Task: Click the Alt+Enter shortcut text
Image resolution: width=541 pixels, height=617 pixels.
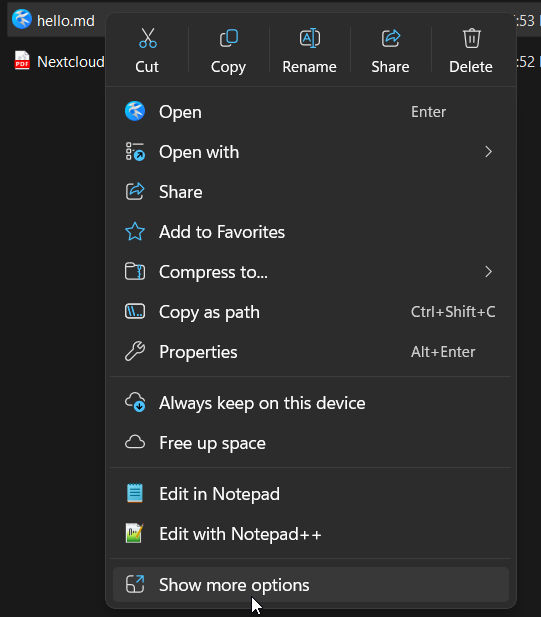Action: coord(443,351)
